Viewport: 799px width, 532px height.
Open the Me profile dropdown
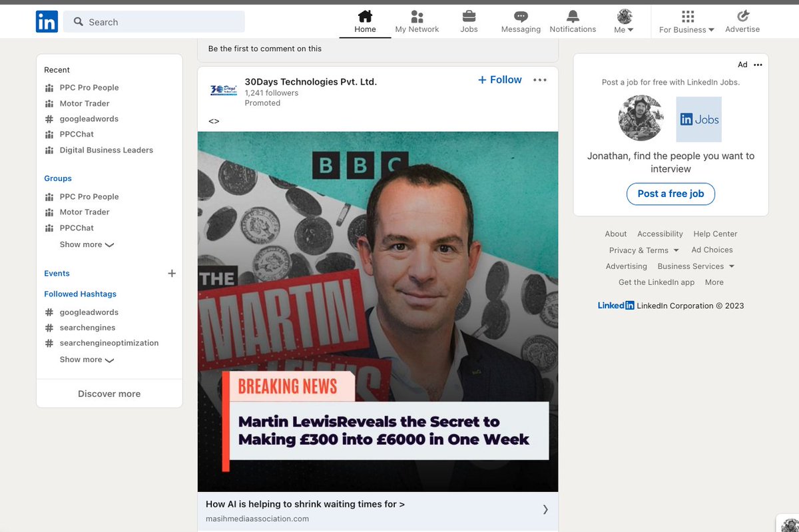(624, 22)
